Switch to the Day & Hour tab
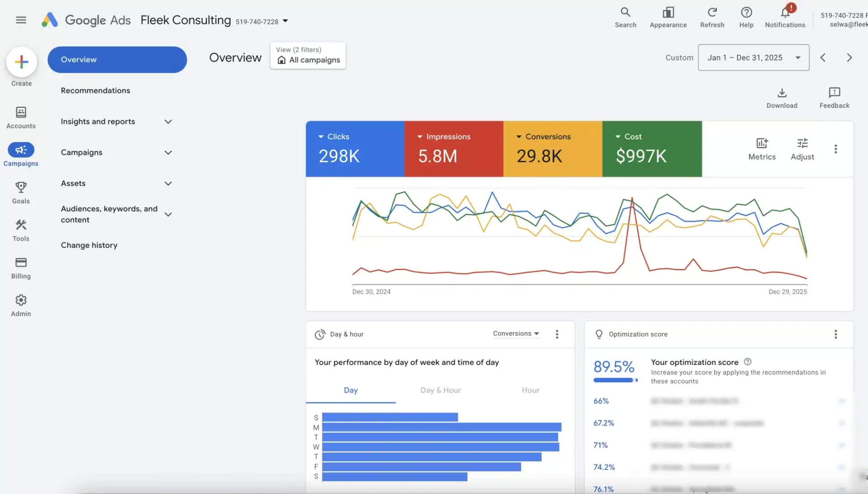Viewport: 868px width, 494px height. pos(440,390)
